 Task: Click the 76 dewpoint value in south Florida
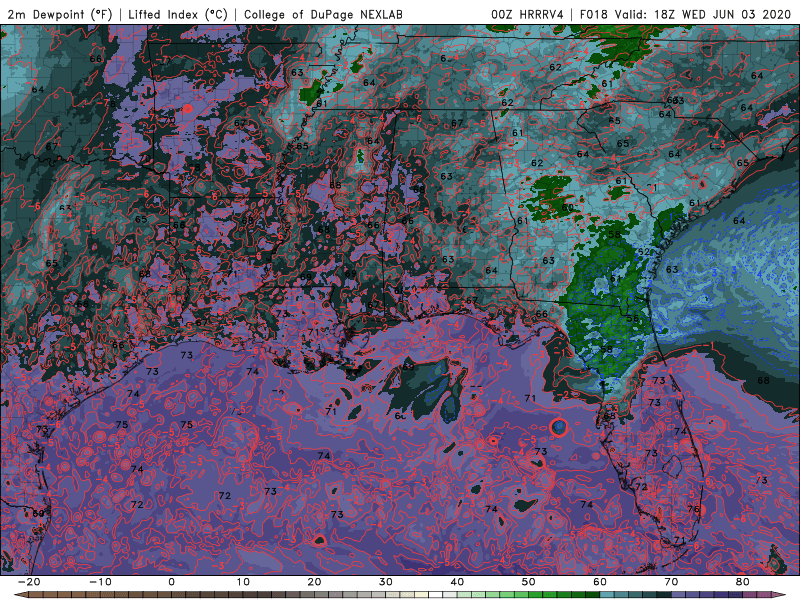[x=693, y=509]
